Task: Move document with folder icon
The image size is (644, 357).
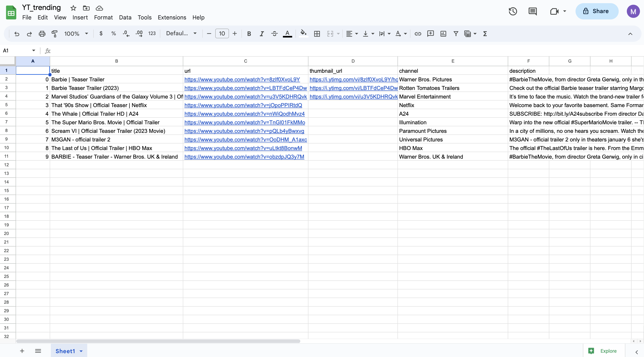Action: (86, 8)
